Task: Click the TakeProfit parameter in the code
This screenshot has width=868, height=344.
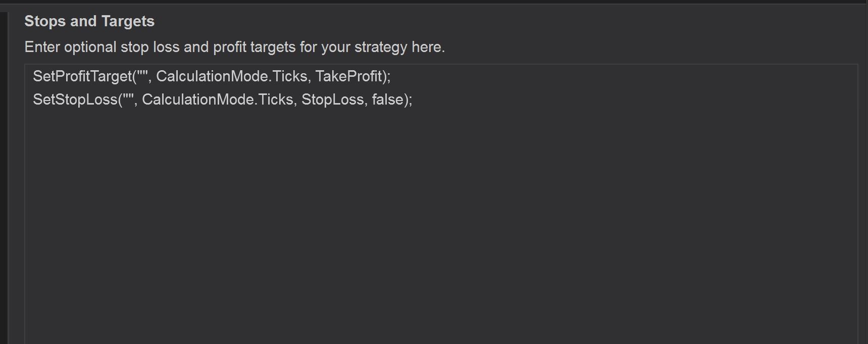Action: pyautogui.click(x=348, y=76)
